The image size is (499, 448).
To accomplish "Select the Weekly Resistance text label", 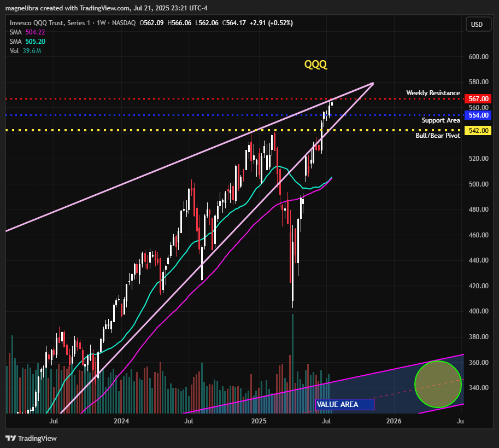I will pos(433,93).
